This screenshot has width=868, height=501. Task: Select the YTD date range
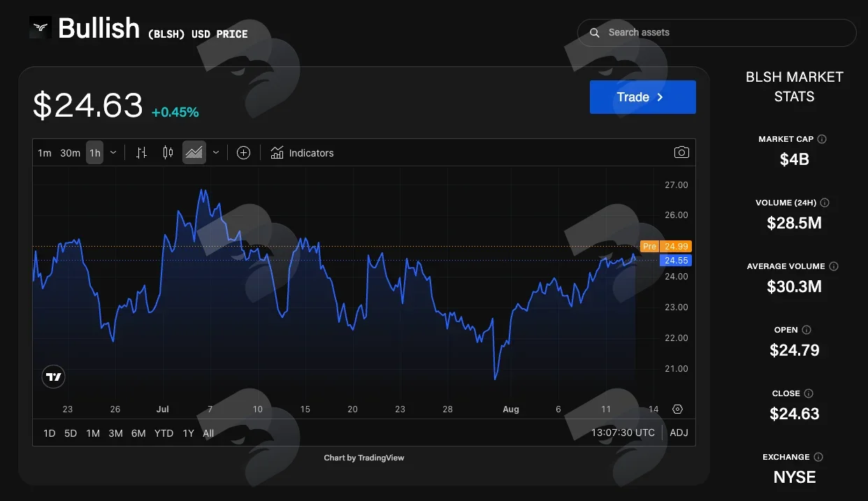pyautogui.click(x=164, y=433)
